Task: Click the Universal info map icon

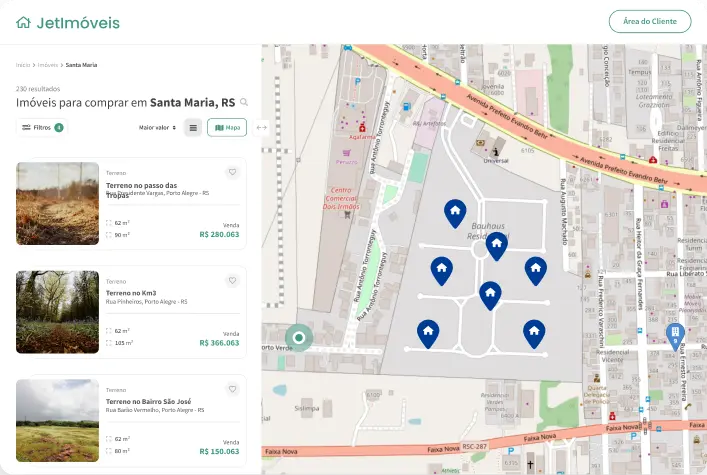Action: [496, 152]
